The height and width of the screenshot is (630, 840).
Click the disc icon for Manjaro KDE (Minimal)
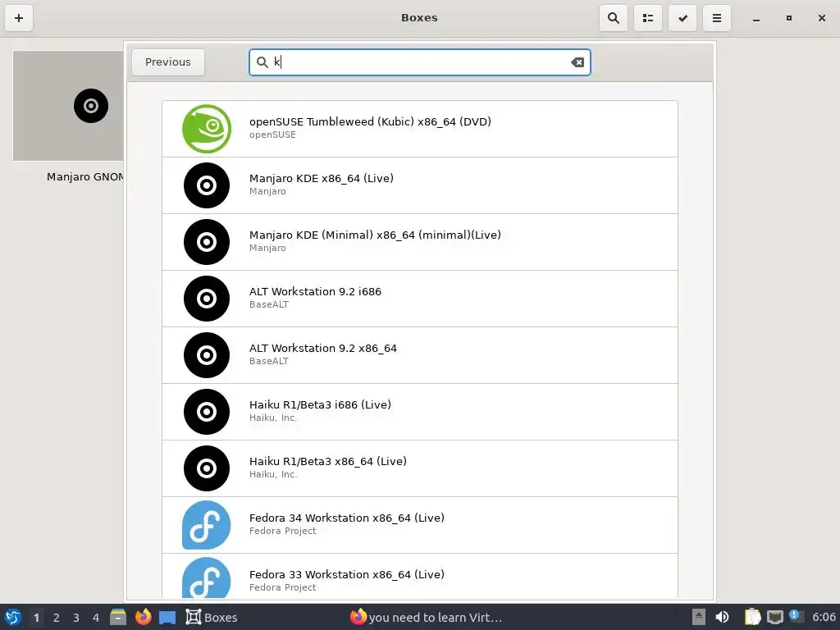click(x=206, y=242)
